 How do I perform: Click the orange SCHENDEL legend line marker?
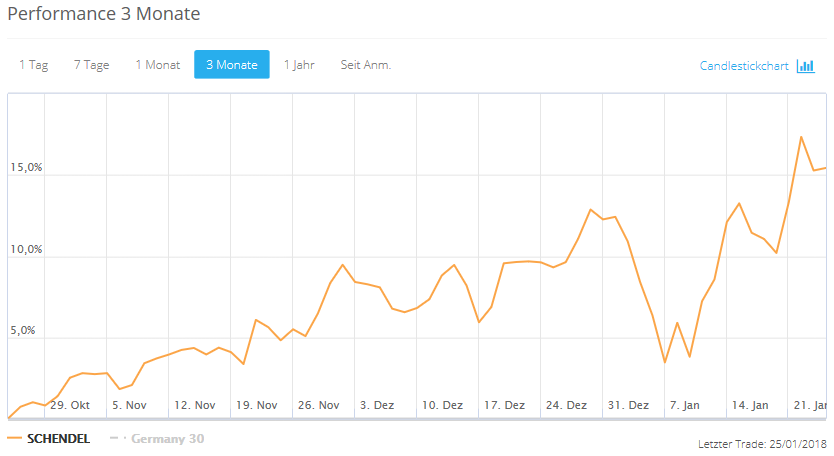coord(15,438)
